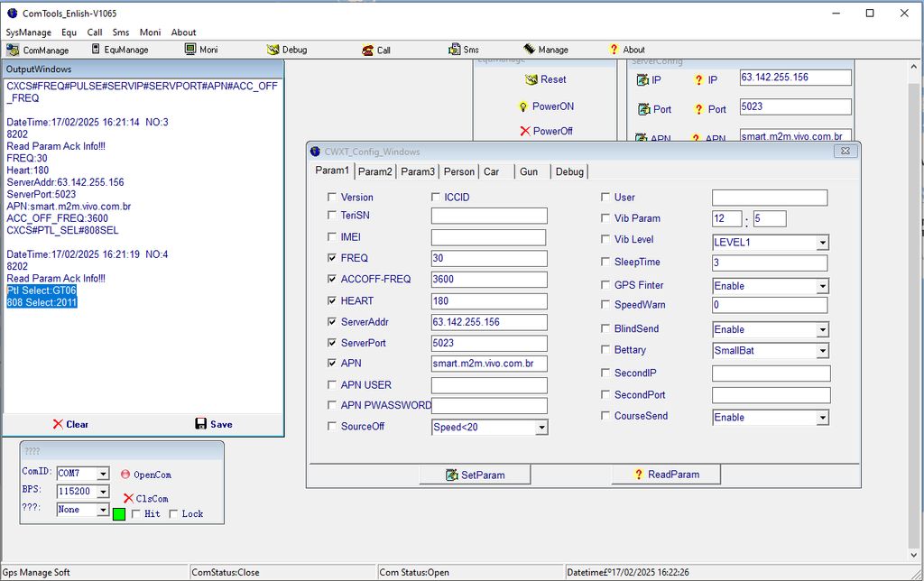Click the green status indicator square
The height and width of the screenshot is (581, 924).
(x=119, y=514)
